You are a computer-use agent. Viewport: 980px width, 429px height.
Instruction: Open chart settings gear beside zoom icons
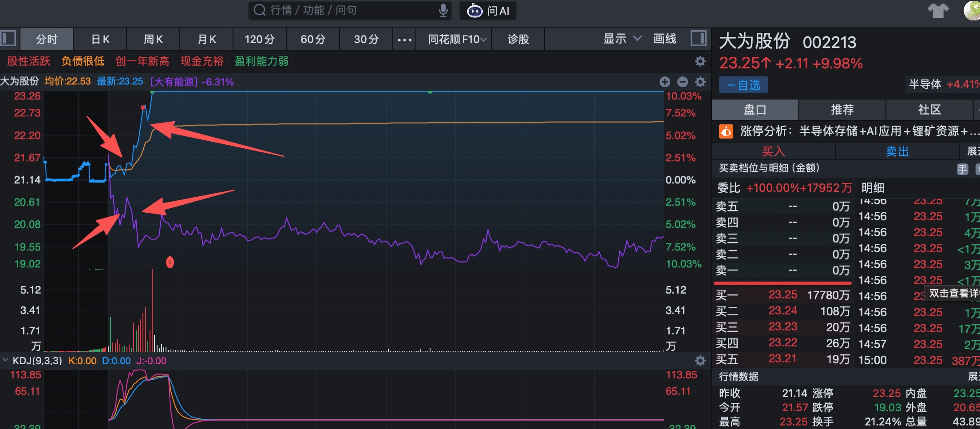click(700, 82)
